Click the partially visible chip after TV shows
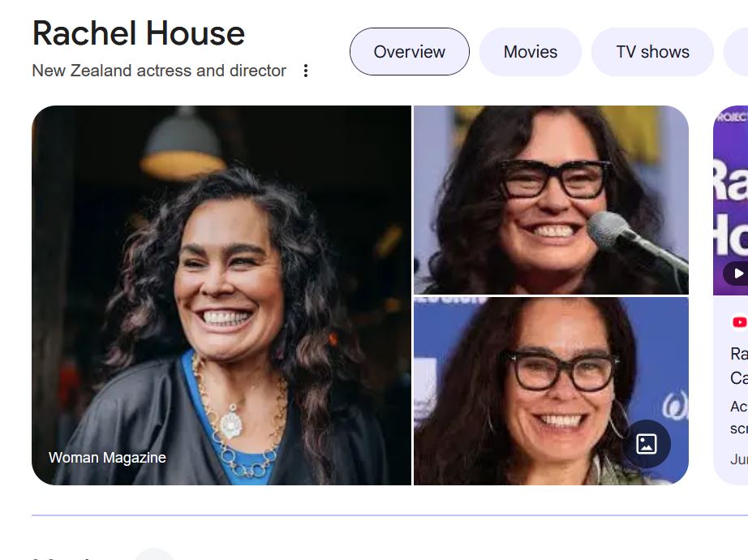 [x=736, y=52]
